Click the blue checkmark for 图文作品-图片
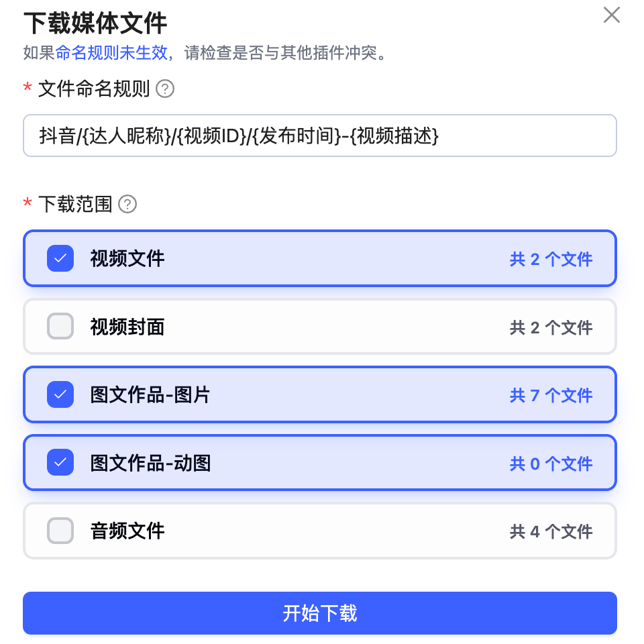 [x=60, y=395]
